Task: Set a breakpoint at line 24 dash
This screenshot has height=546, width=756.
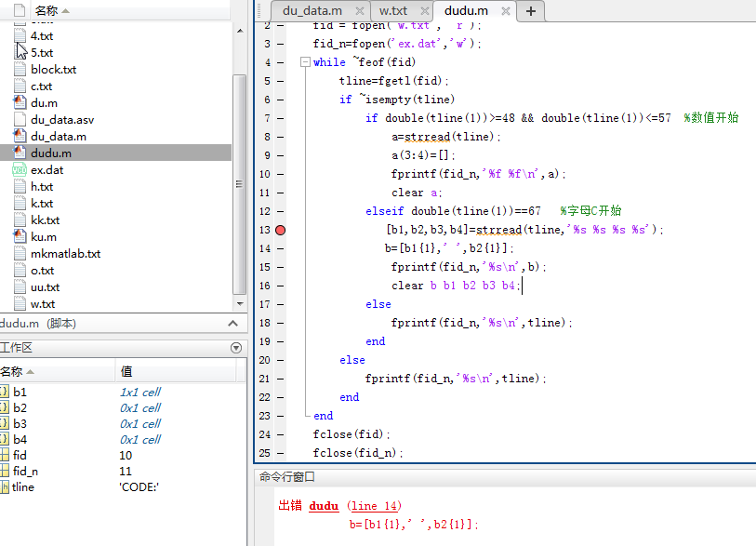Action: 280,435
